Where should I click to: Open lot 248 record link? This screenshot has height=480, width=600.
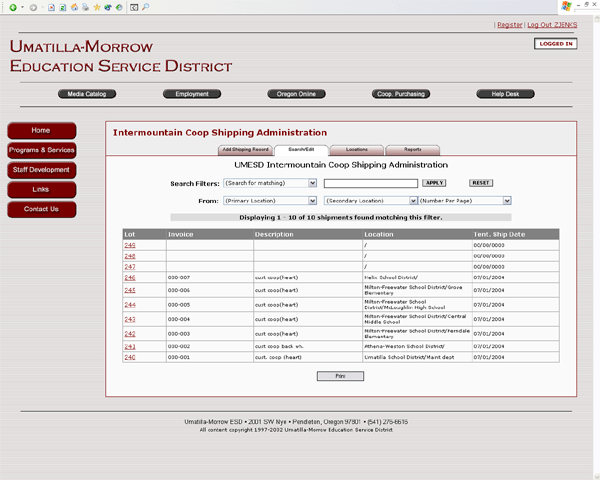pyautogui.click(x=130, y=256)
